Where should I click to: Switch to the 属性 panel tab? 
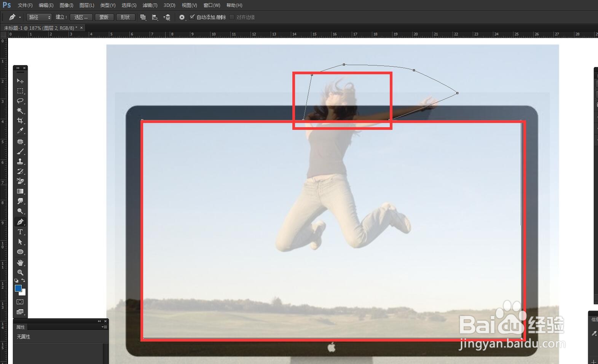point(21,327)
